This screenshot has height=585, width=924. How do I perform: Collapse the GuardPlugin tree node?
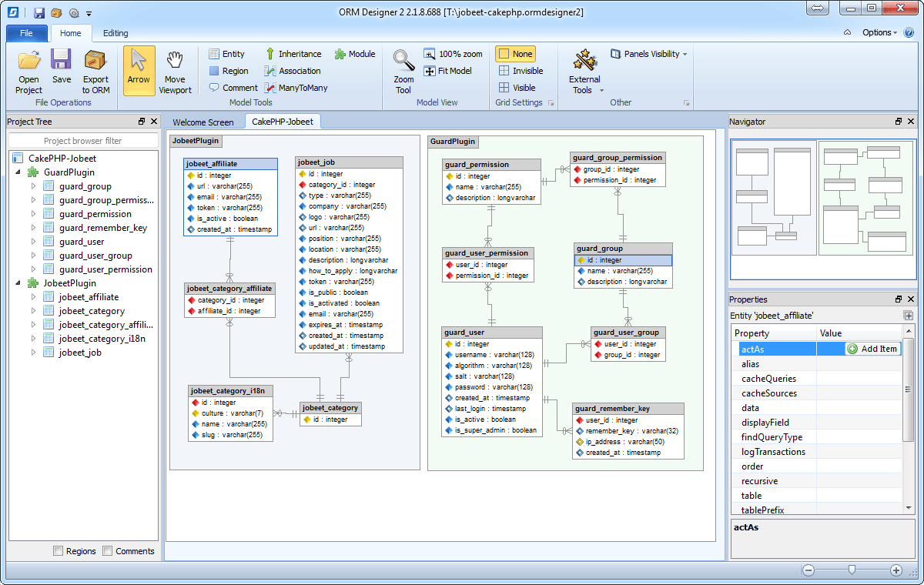point(18,172)
